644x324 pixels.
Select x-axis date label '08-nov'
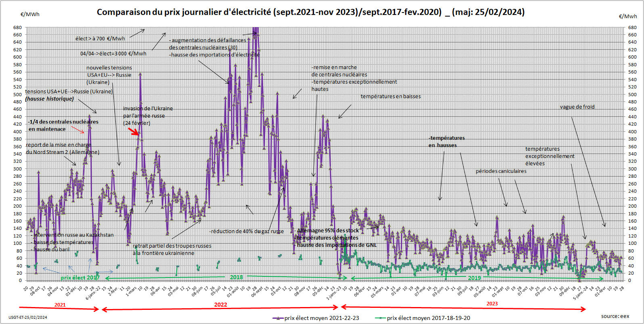click(299, 291)
